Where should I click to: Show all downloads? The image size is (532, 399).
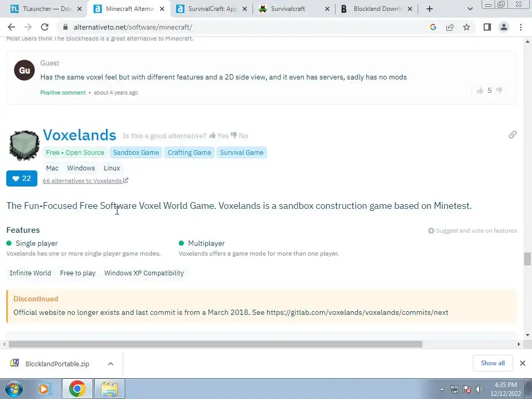493,363
